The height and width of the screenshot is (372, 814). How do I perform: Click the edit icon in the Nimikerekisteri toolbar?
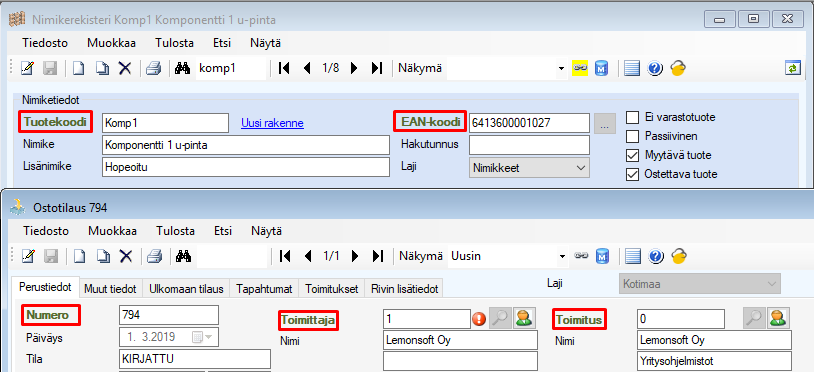click(27, 68)
